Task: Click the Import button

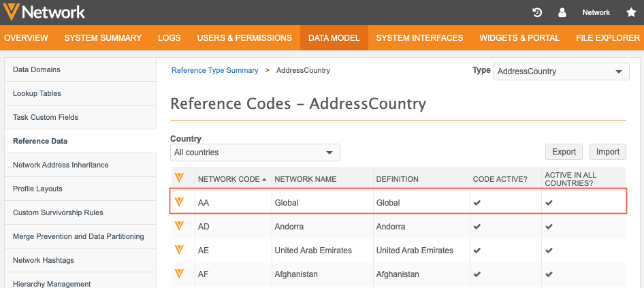Action: [x=608, y=152]
